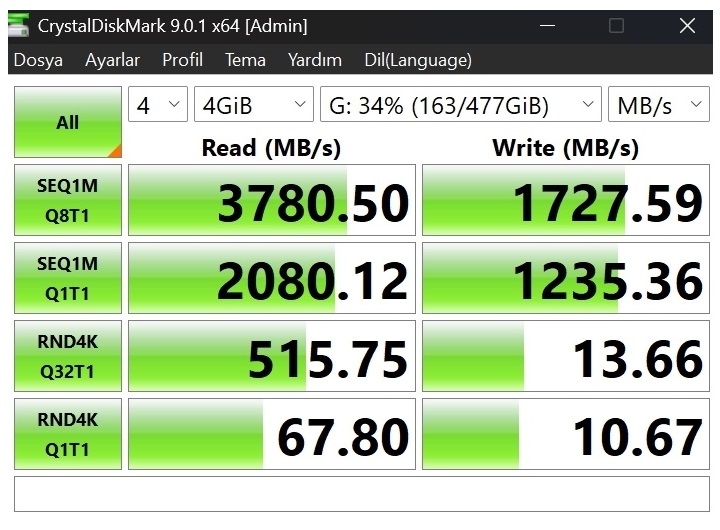This screenshot has height=530, width=720.
Task: Change the MB/s unit dropdown
Action: pyautogui.click(x=659, y=105)
